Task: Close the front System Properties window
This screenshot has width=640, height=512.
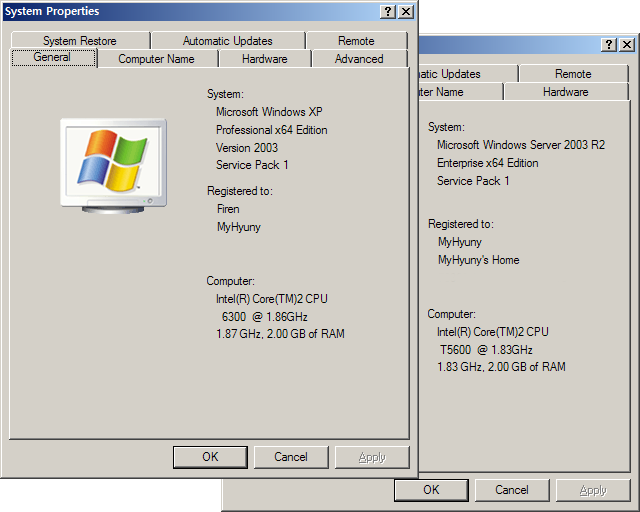Action: point(406,11)
